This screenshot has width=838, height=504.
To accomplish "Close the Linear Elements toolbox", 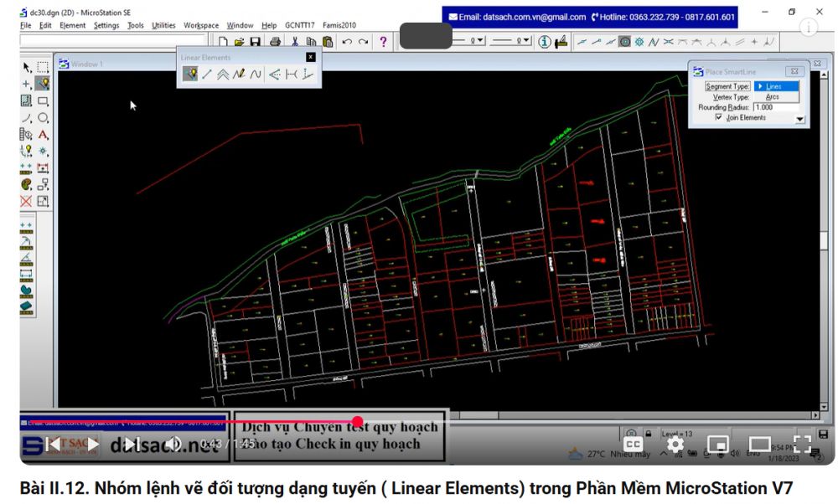I will point(311,57).
